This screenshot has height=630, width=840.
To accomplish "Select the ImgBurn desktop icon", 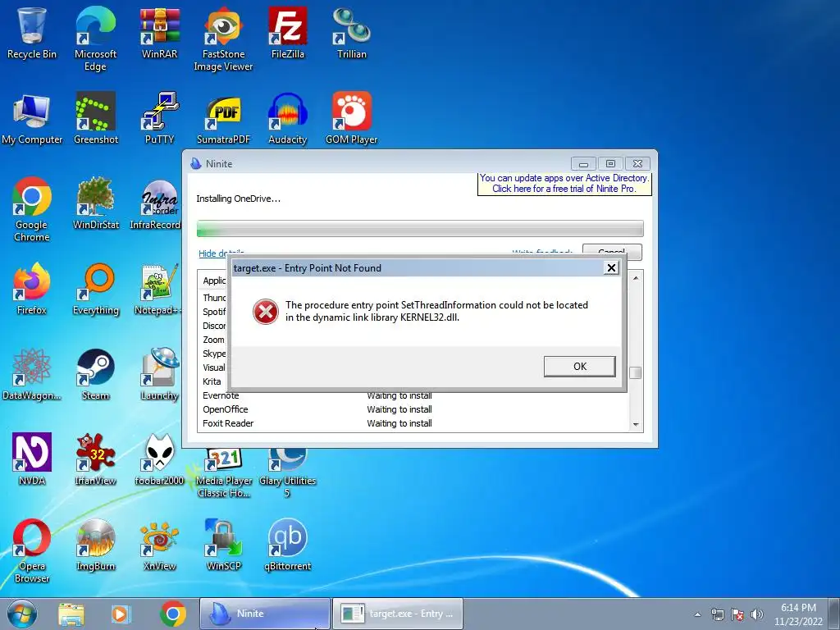I will 95,545.
